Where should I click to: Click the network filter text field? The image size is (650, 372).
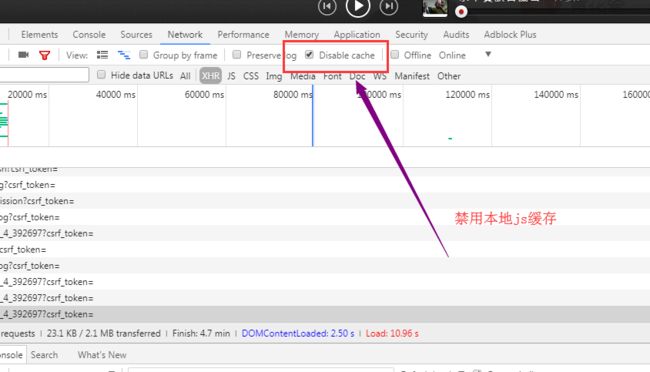pos(44,75)
